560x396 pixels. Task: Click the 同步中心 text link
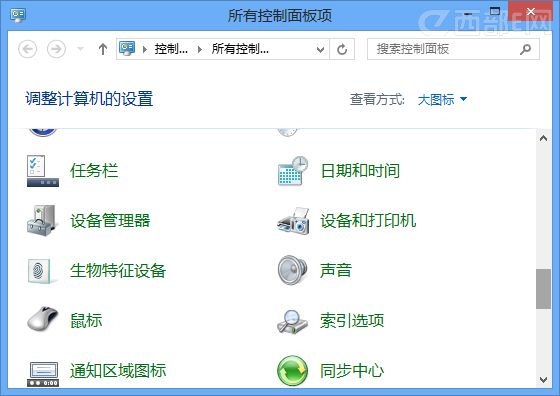coord(352,371)
